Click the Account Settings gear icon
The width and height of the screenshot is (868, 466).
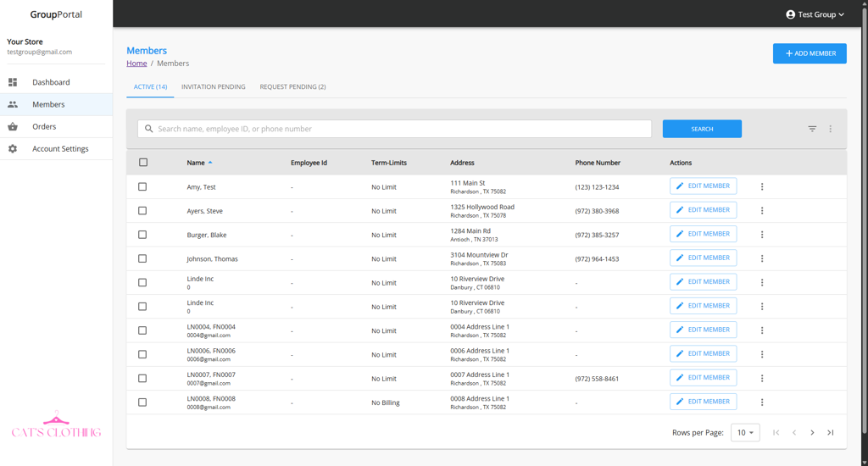pyautogui.click(x=13, y=149)
